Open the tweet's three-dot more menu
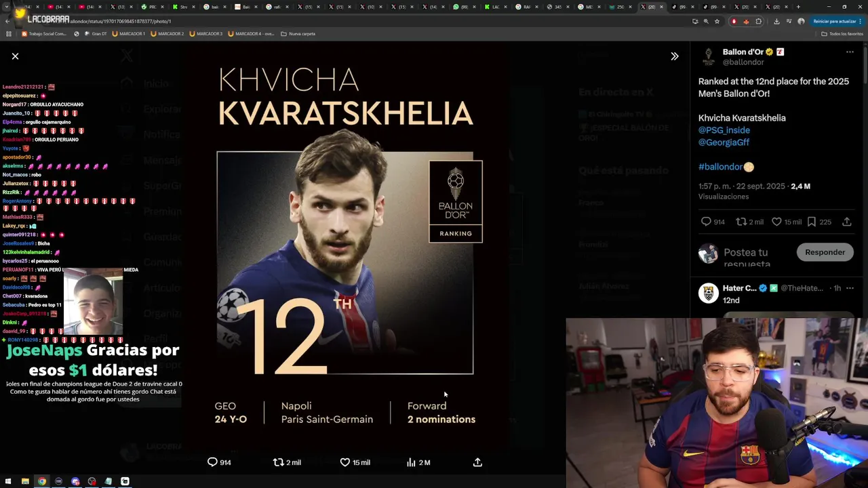The width and height of the screenshot is (868, 488). pos(850,52)
